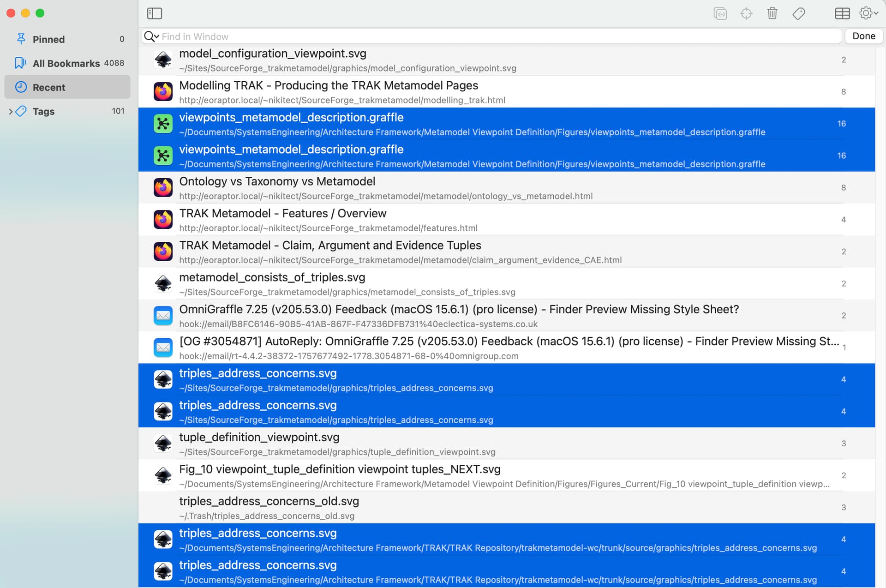Select Pinned in the sidebar
Screen dimensions: 886x588
click(x=48, y=39)
